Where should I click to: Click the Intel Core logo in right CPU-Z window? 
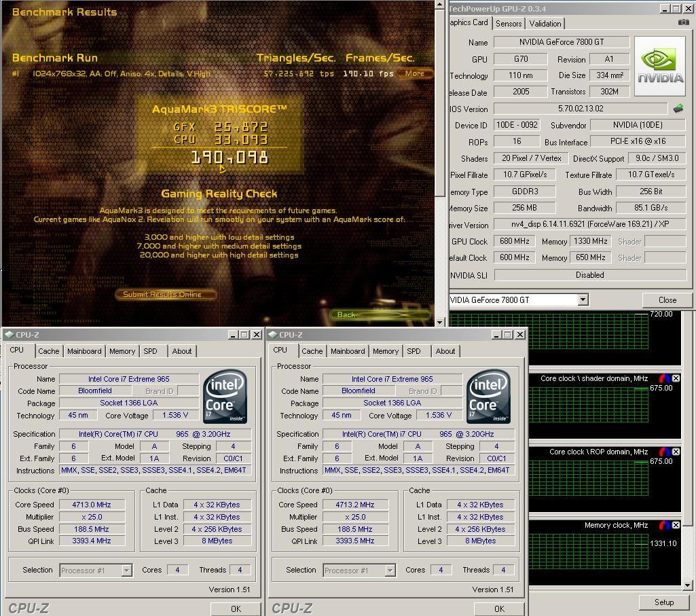pyautogui.click(x=488, y=397)
